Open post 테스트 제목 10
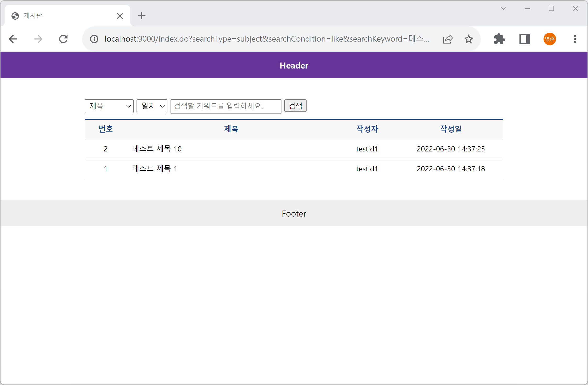Viewport: 588px width, 385px height. tap(157, 149)
